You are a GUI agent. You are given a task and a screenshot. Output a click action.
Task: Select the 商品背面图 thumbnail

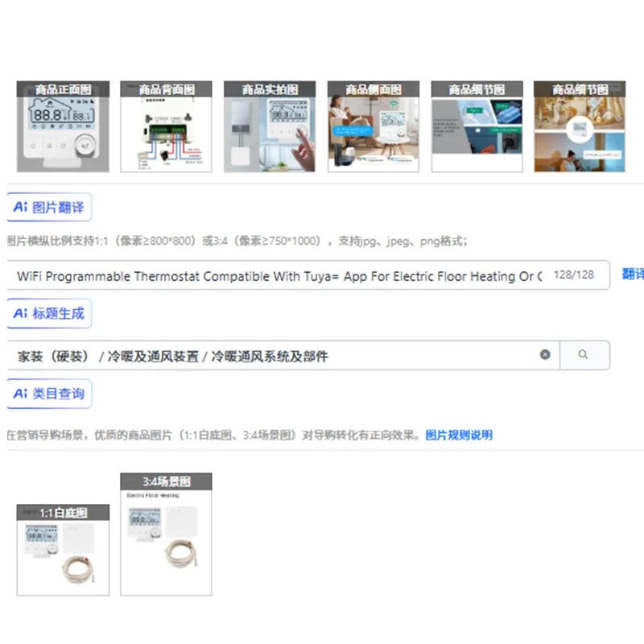point(167,126)
